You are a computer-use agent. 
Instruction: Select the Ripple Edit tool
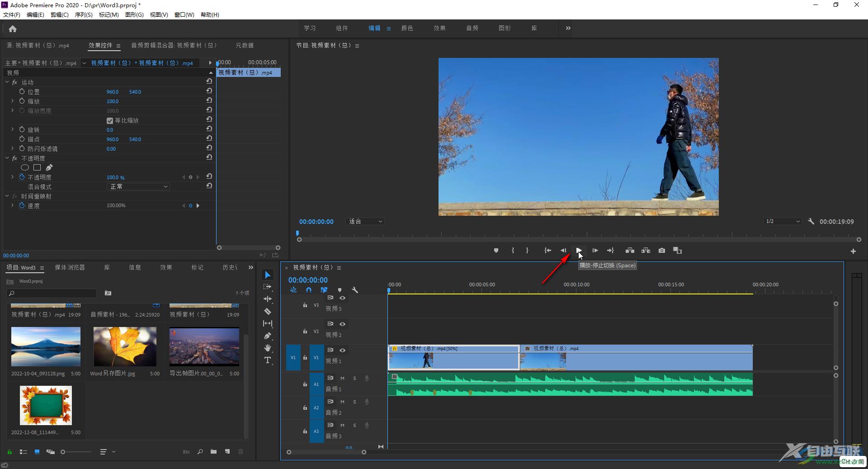268,299
